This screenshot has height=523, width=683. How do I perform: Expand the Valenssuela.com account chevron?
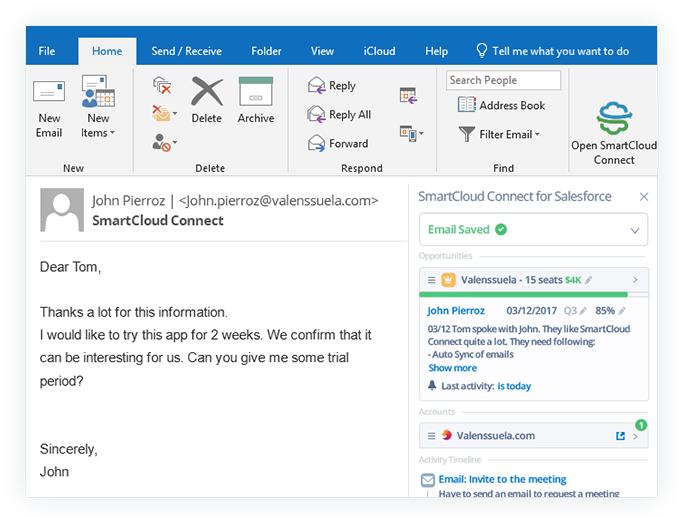(636, 436)
